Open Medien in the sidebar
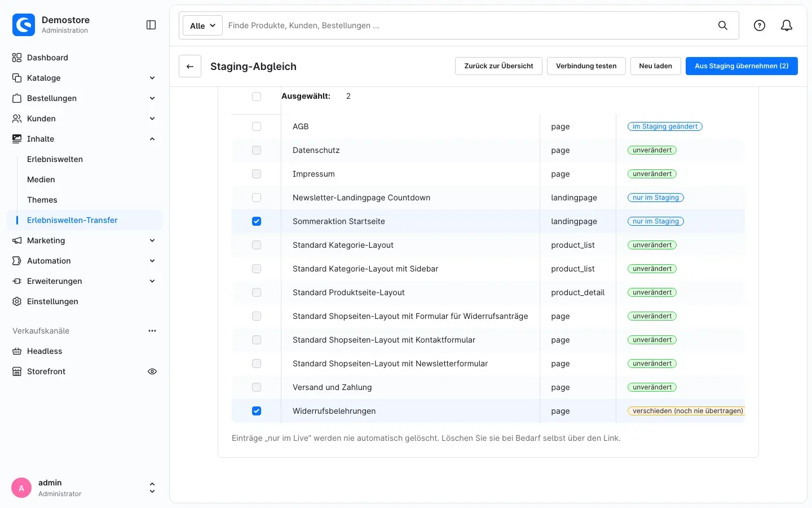This screenshot has width=812, height=508. 41,179
